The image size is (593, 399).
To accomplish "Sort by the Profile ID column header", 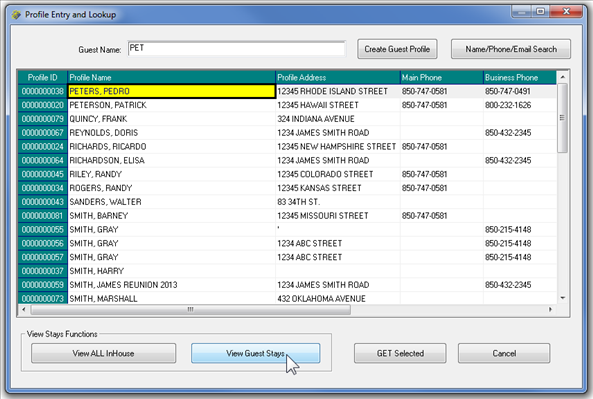I will point(43,78).
